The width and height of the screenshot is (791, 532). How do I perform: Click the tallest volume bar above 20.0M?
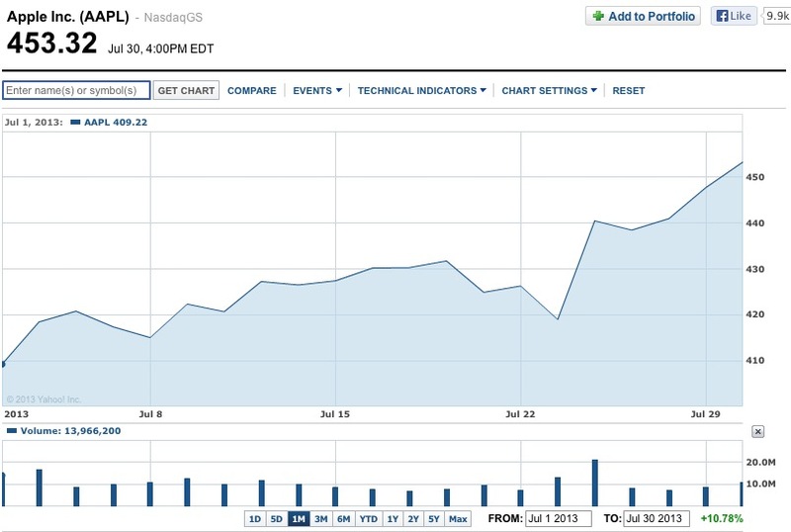click(x=595, y=483)
